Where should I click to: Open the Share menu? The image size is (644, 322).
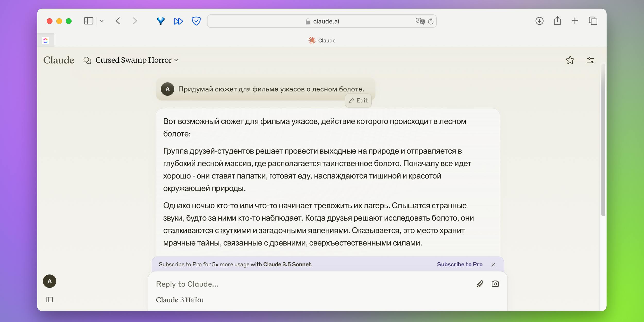coord(557,21)
